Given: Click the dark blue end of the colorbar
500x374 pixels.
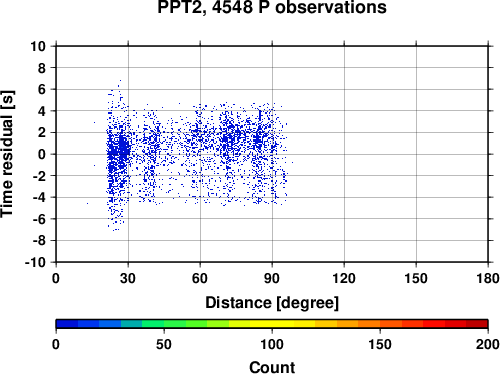Looking at the screenshot, I should pos(67,324).
